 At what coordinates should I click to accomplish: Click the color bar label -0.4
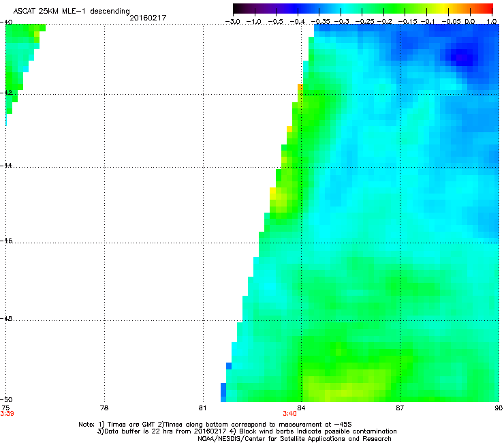point(298,22)
